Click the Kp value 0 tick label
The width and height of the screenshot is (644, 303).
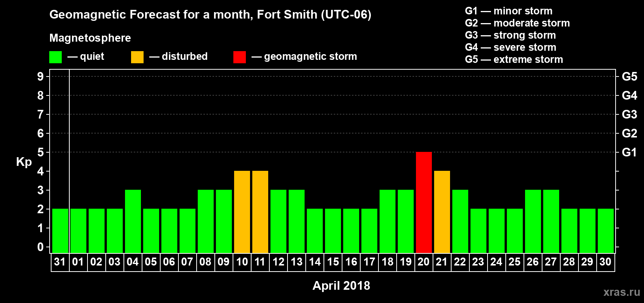[41, 247]
